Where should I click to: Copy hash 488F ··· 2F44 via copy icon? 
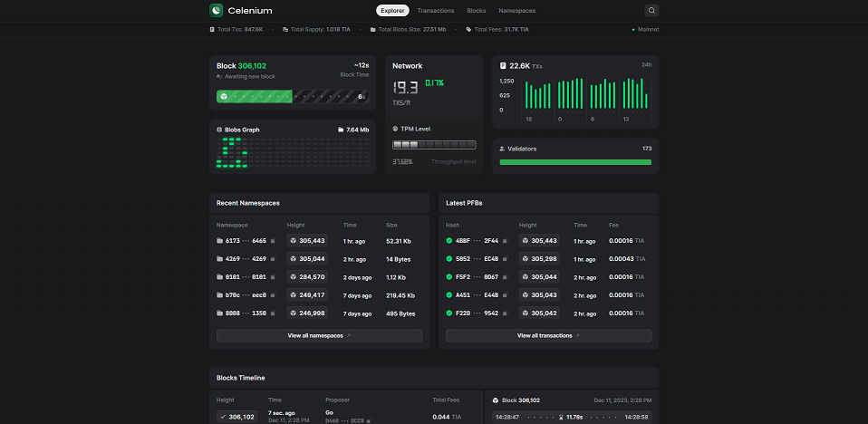pyautogui.click(x=505, y=241)
